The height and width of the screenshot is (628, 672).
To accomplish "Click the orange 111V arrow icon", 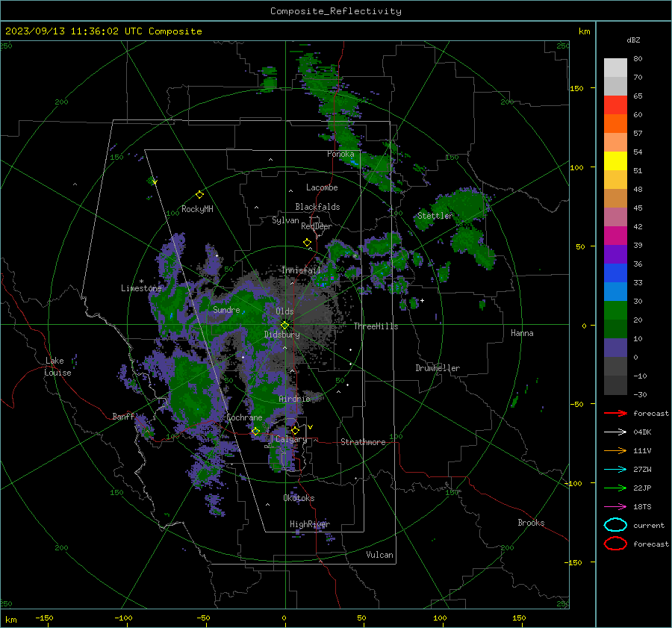I will 615,450.
